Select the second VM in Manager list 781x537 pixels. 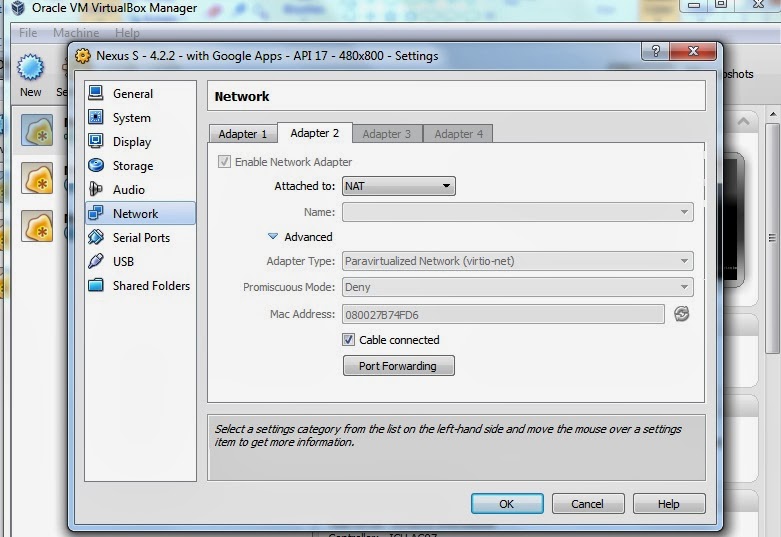(x=37, y=178)
